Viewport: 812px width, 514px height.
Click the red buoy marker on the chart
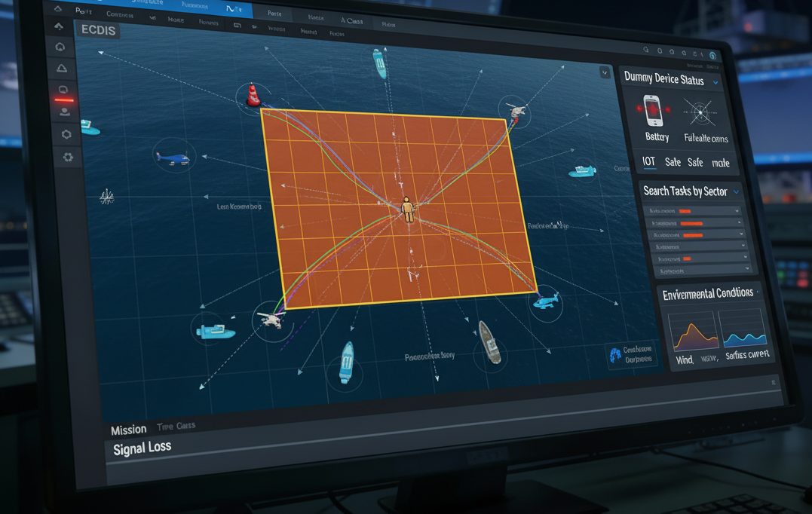pyautogui.click(x=253, y=95)
